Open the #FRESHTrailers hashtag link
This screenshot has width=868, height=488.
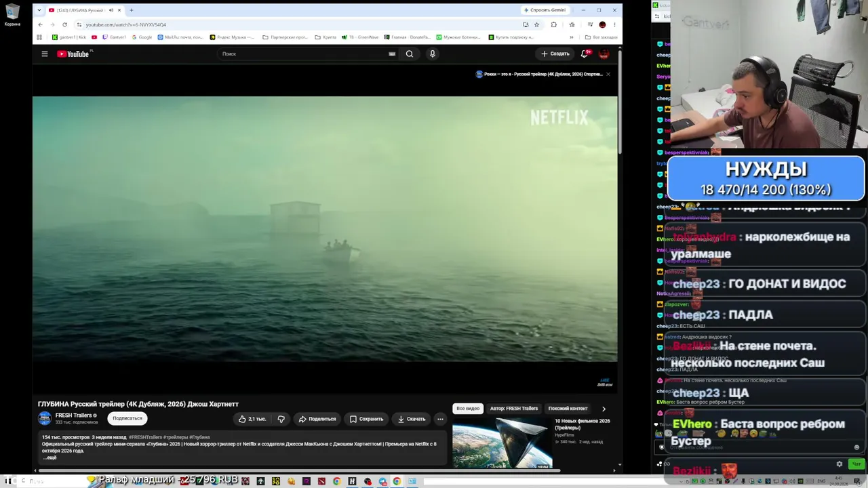click(x=146, y=438)
